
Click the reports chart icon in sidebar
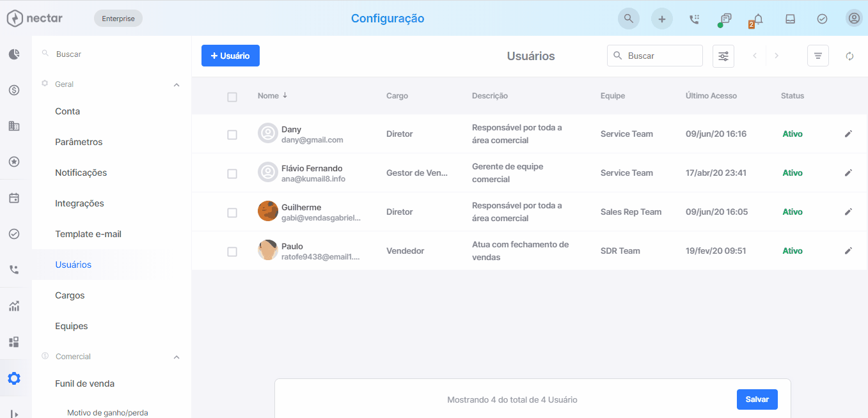coord(14,306)
